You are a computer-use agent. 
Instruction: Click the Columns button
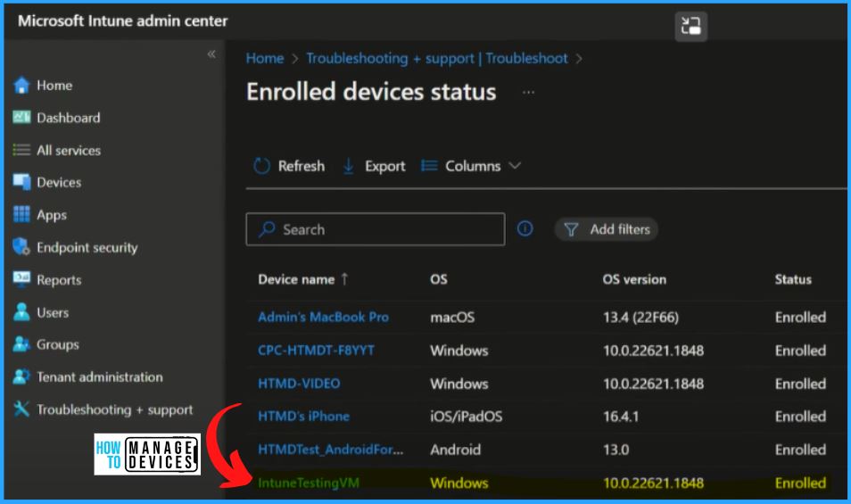click(x=471, y=166)
